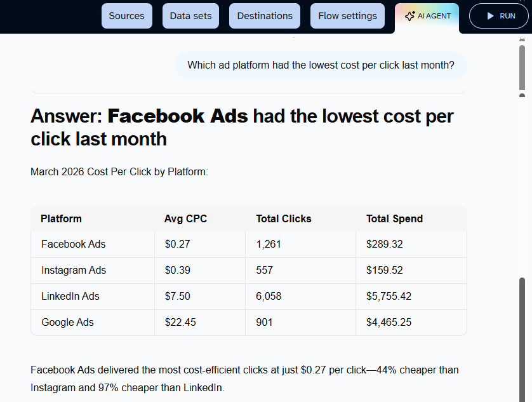Click the Facebook Ads table cell

click(x=74, y=244)
